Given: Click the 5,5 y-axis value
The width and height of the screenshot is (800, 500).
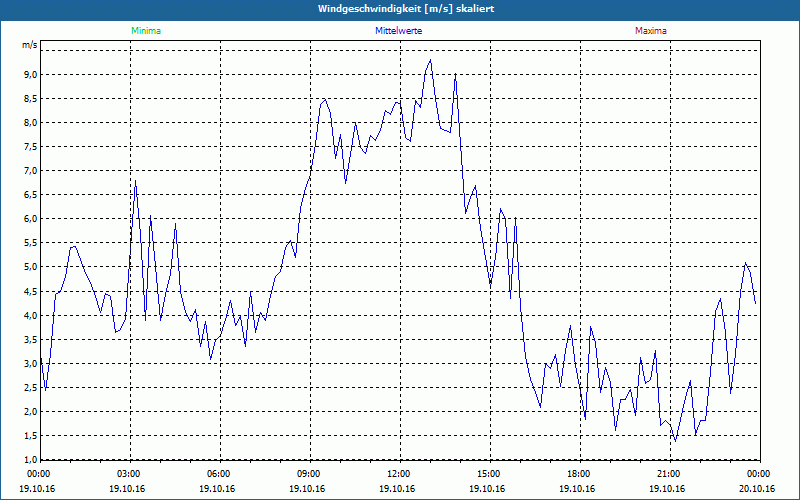Looking at the screenshot, I should tap(31, 243).
